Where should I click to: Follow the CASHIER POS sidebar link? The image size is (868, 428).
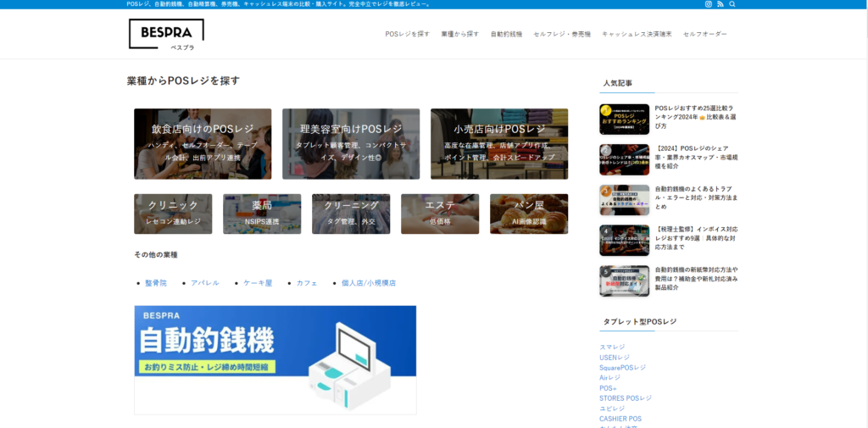tap(620, 419)
